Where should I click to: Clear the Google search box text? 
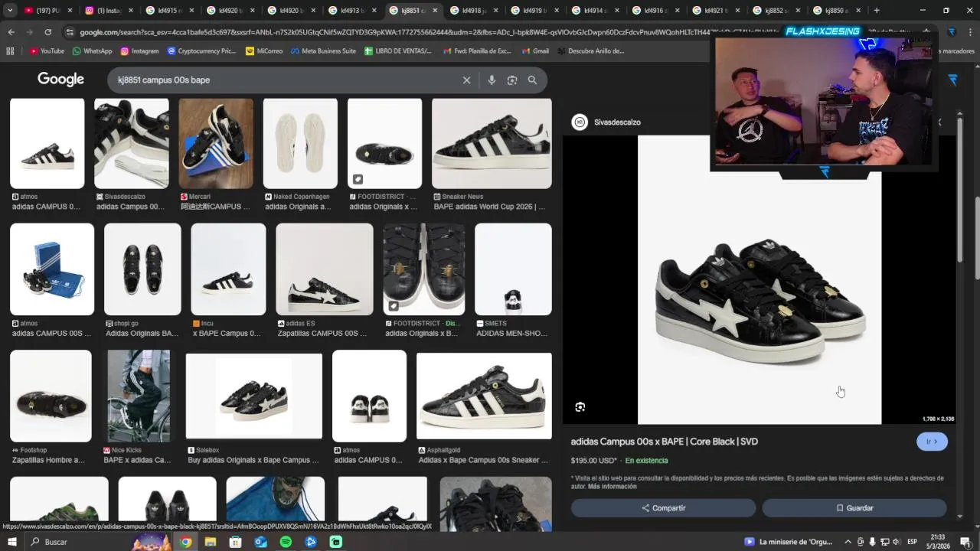click(x=466, y=80)
